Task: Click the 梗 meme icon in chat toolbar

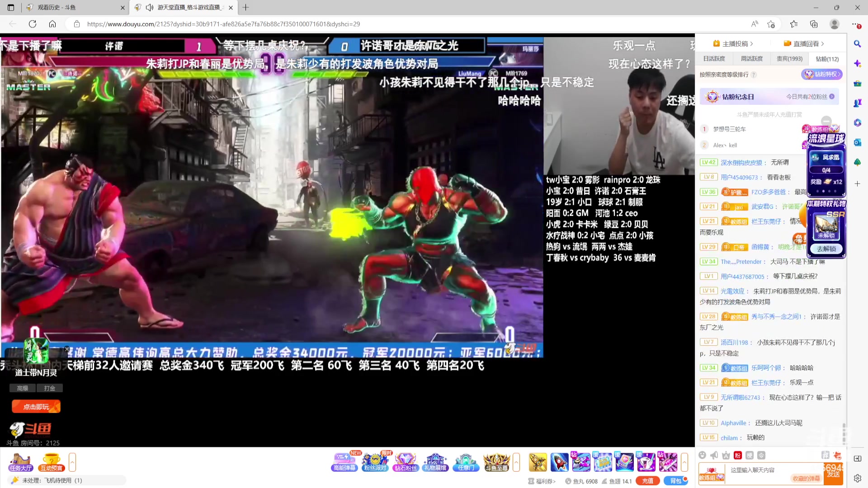Action: [750, 455]
